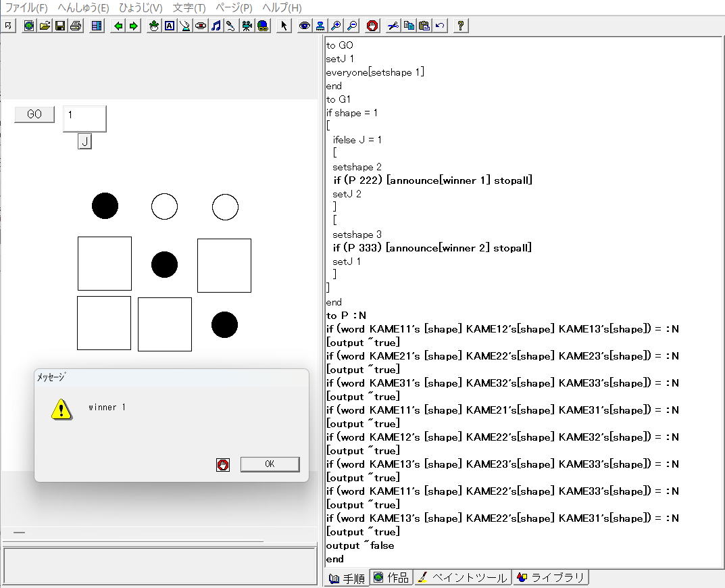Click the 'everyone[setshape 1]' line
The image size is (725, 588).
(375, 72)
